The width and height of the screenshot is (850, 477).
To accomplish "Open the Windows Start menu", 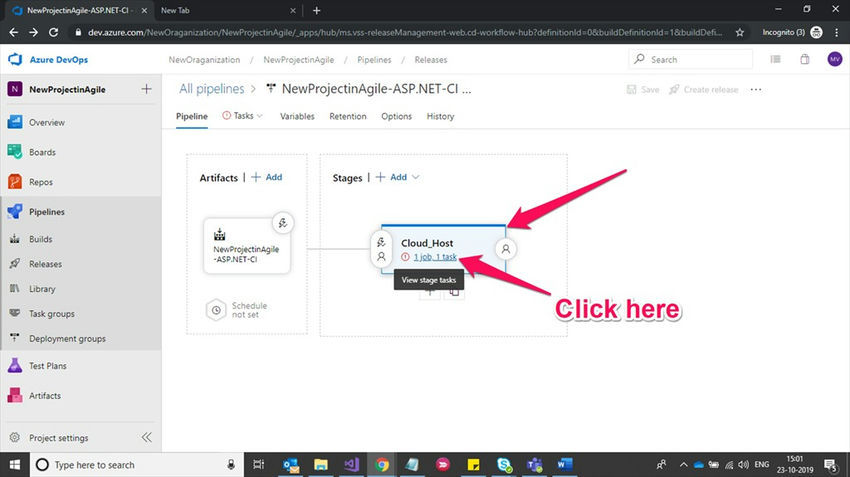I will pos(15,465).
